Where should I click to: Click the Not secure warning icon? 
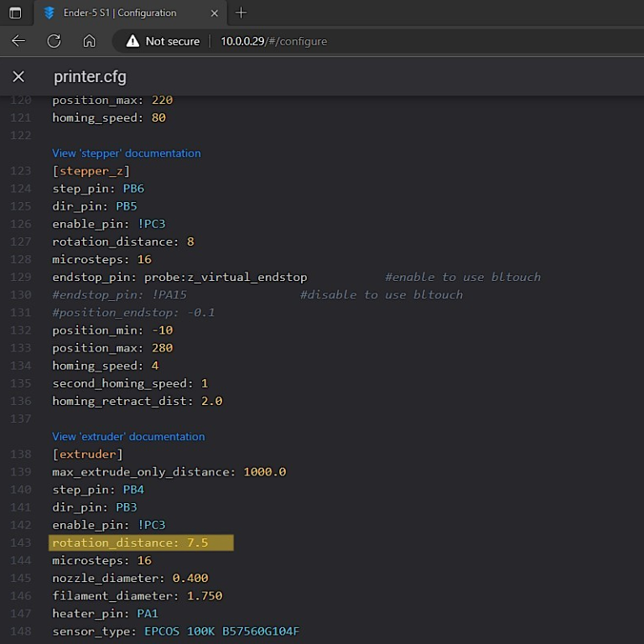132,41
